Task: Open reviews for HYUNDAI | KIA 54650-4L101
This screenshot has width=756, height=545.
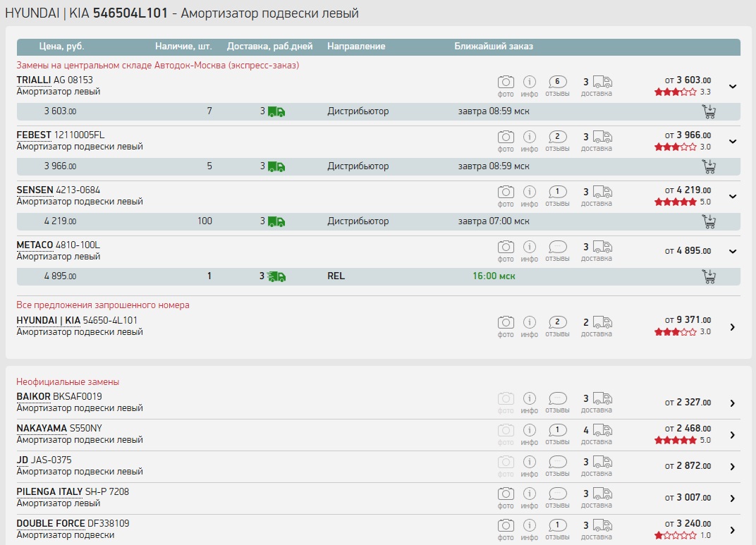Action: [x=557, y=326]
